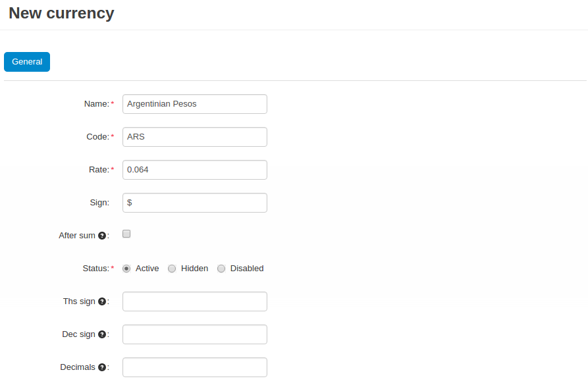
Task: Click the Code field containing ARS
Action: [195, 137]
